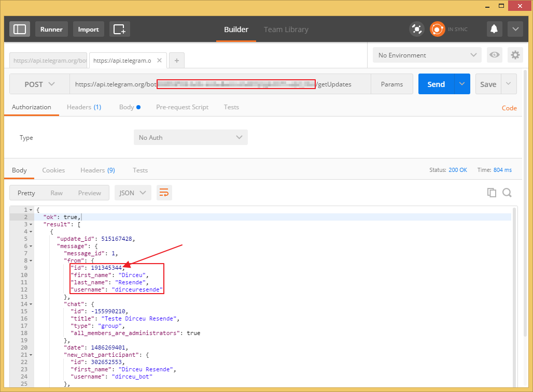This screenshot has height=392, width=533.
Task: Minimize the Postman window
Action: [487, 6]
